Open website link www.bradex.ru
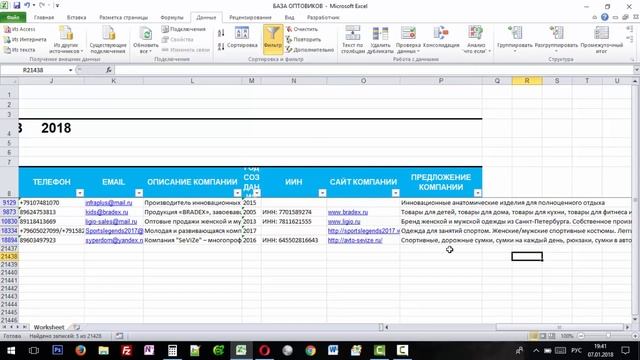This screenshot has height=360, width=640. (348, 212)
